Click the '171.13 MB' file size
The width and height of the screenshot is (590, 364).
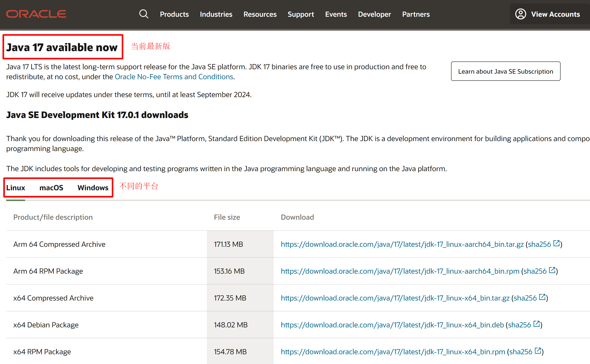coord(229,244)
